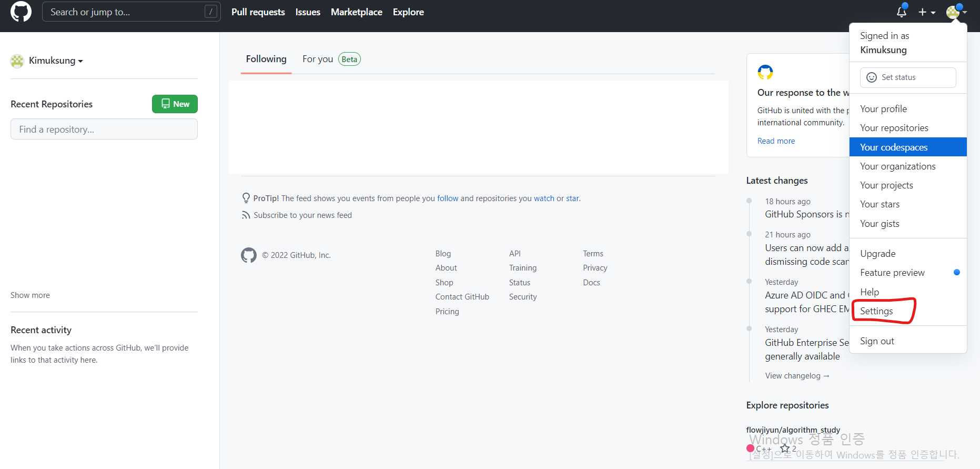Open Issues in top navigation
The height and width of the screenshot is (469, 980).
coord(308,12)
